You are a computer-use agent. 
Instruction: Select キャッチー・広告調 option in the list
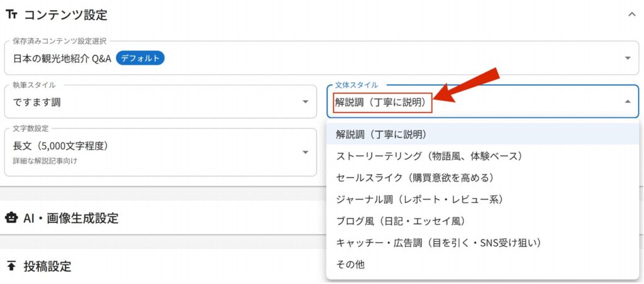439,242
